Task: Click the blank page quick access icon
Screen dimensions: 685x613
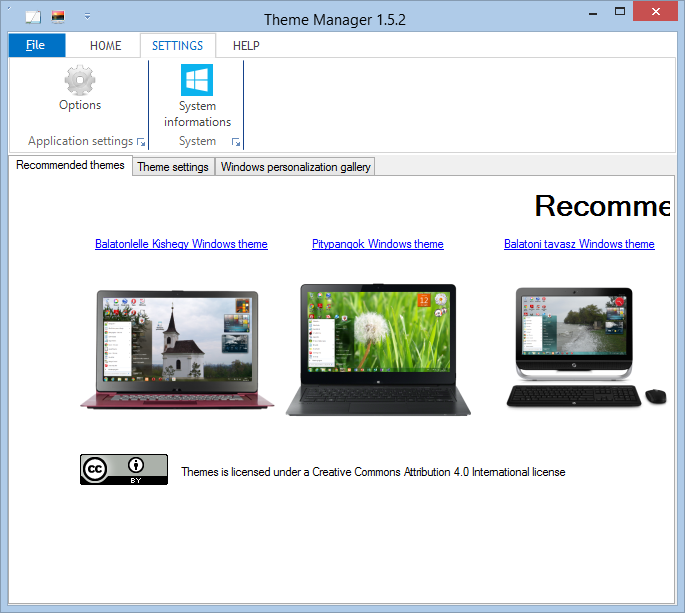Action: pos(33,17)
